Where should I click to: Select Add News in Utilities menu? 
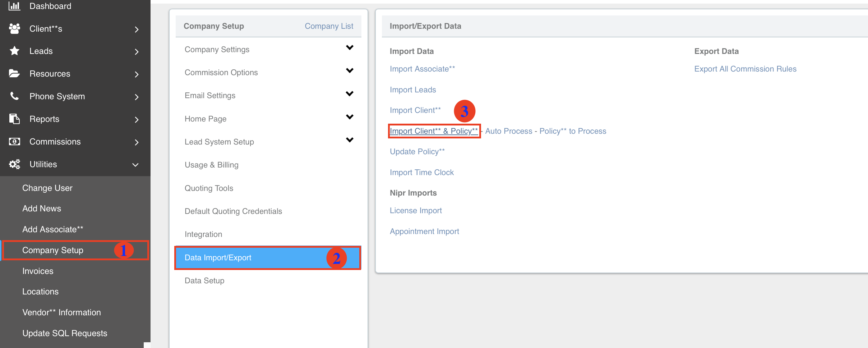point(42,209)
